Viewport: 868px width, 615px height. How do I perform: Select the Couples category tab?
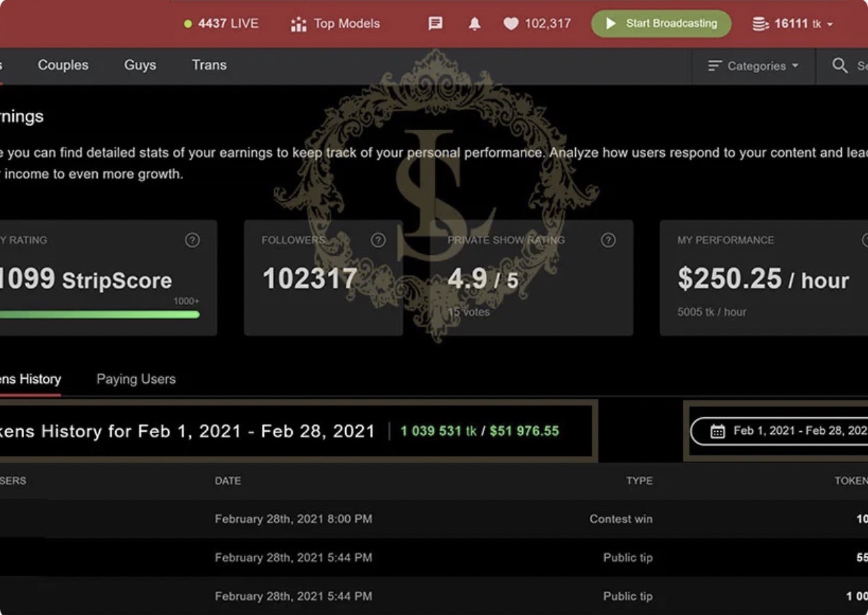tap(63, 65)
